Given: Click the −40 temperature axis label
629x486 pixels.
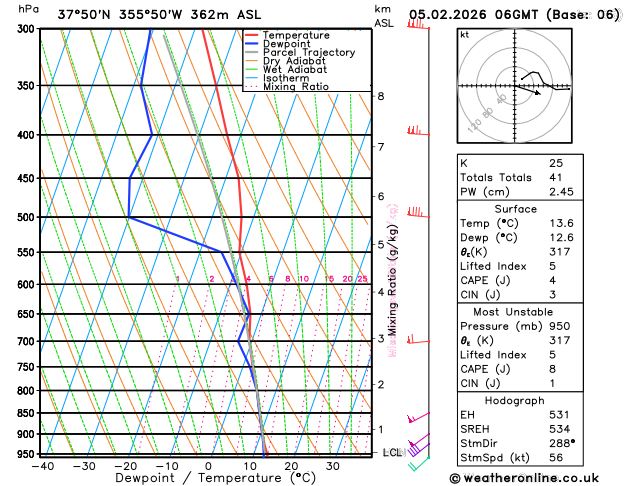Looking at the screenshot, I should pyautogui.click(x=43, y=466).
